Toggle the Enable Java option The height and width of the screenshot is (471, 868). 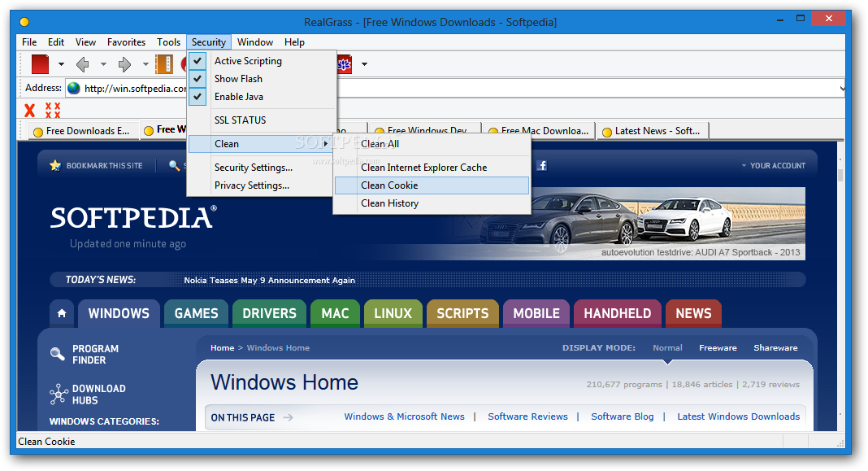click(x=262, y=97)
